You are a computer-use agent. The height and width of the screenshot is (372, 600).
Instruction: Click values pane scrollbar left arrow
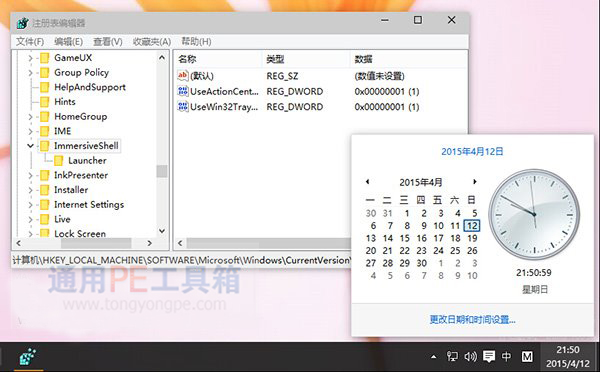coord(180,243)
